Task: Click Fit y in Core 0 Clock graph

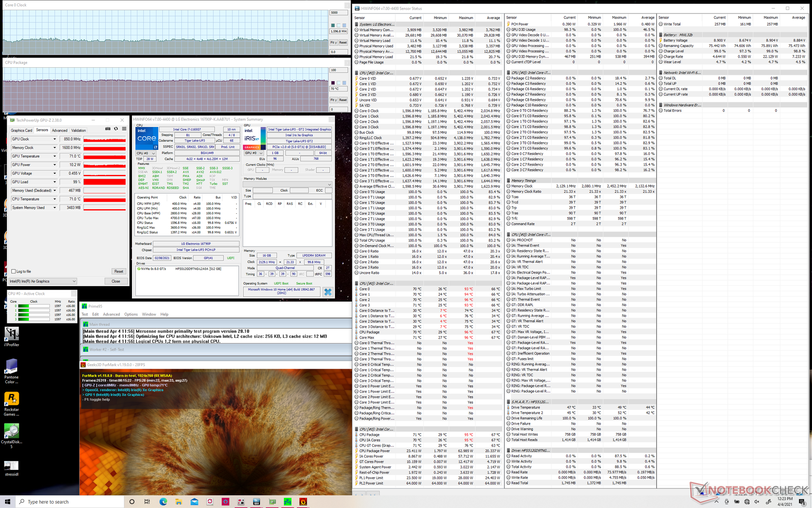Action: (334, 42)
